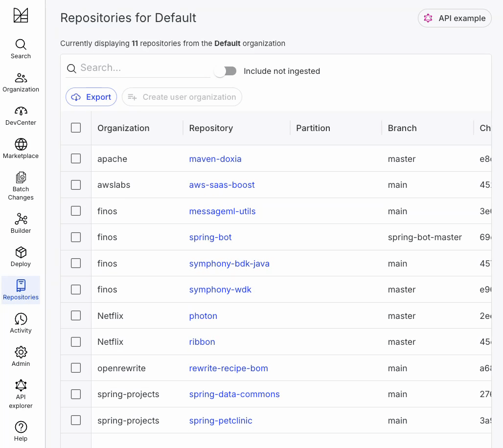The height and width of the screenshot is (448, 503).
Task: Check the messageml-utils row checkbox
Action: click(76, 211)
